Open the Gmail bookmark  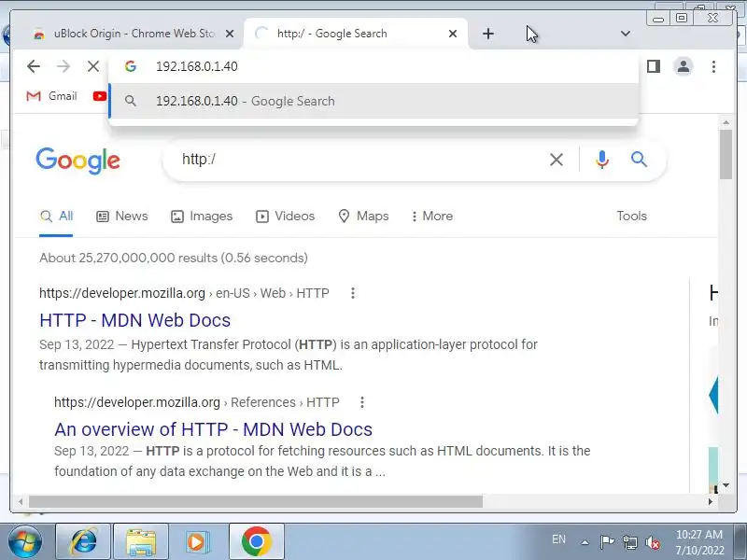click(52, 96)
